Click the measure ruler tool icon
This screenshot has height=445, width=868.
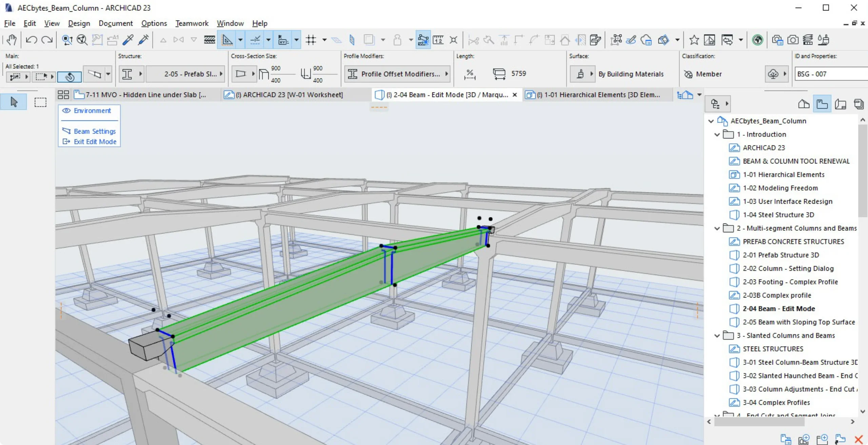click(438, 40)
